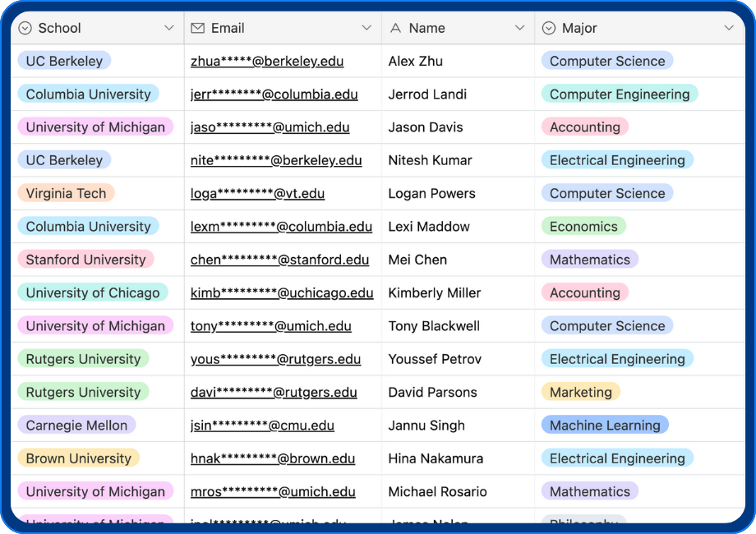Click Columbia University tag in Lexi Maddow's row

[x=89, y=226]
